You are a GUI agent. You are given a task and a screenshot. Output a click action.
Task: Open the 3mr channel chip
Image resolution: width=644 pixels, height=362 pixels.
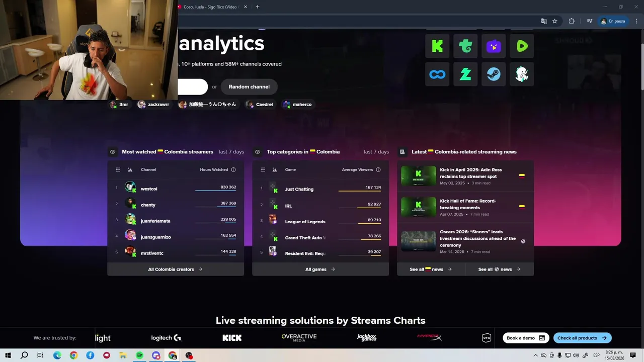119,105
